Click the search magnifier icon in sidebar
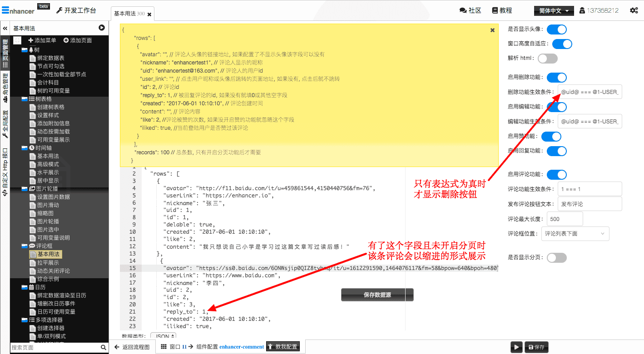 [104, 348]
